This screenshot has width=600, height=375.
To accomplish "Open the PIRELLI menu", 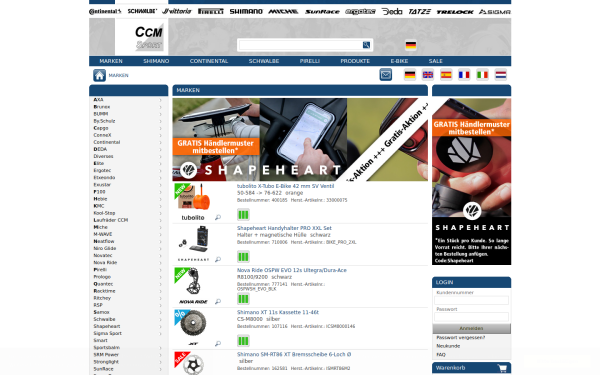I will (310, 61).
